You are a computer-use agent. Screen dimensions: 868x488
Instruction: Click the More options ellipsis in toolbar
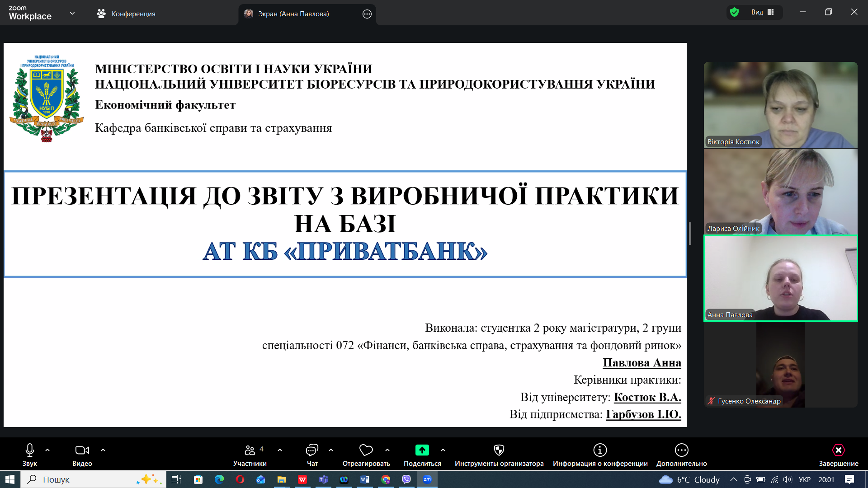[x=681, y=450]
